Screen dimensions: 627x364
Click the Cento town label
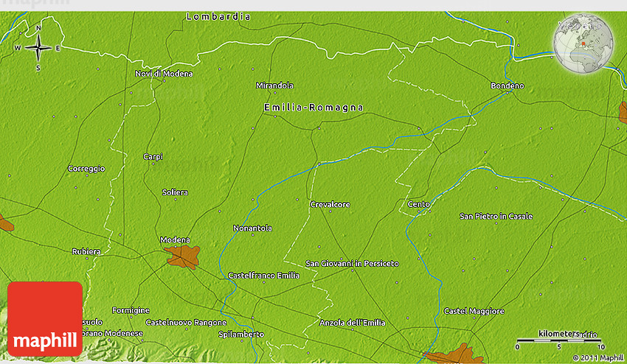(x=418, y=204)
